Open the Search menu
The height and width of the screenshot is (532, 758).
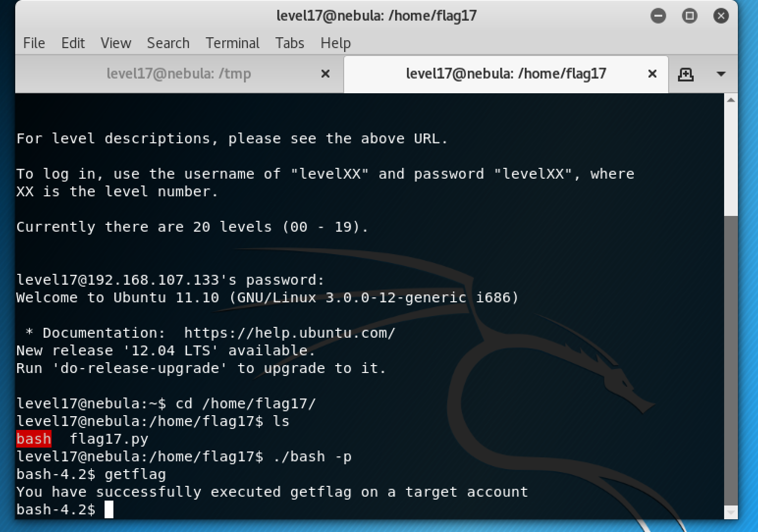(x=168, y=43)
